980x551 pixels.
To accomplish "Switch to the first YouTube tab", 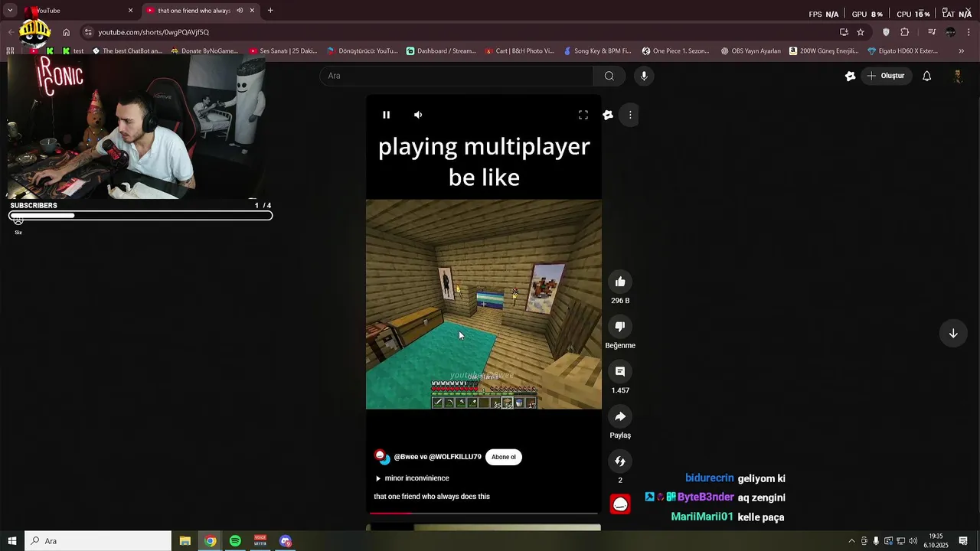I will pos(75,11).
